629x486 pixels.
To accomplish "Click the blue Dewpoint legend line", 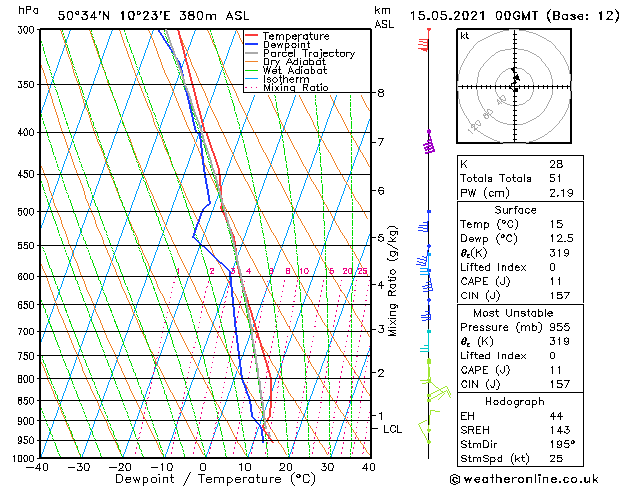I will click(251, 45).
